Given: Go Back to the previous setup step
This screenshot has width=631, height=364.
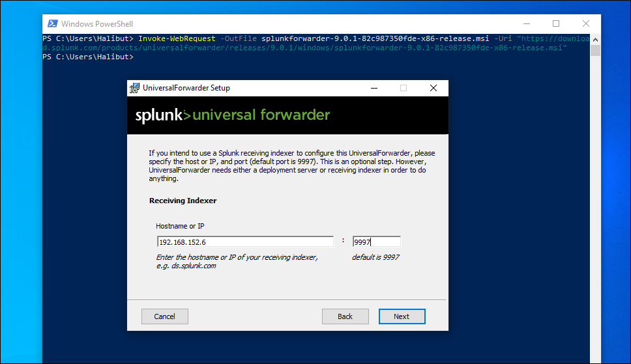Looking at the screenshot, I should [345, 316].
